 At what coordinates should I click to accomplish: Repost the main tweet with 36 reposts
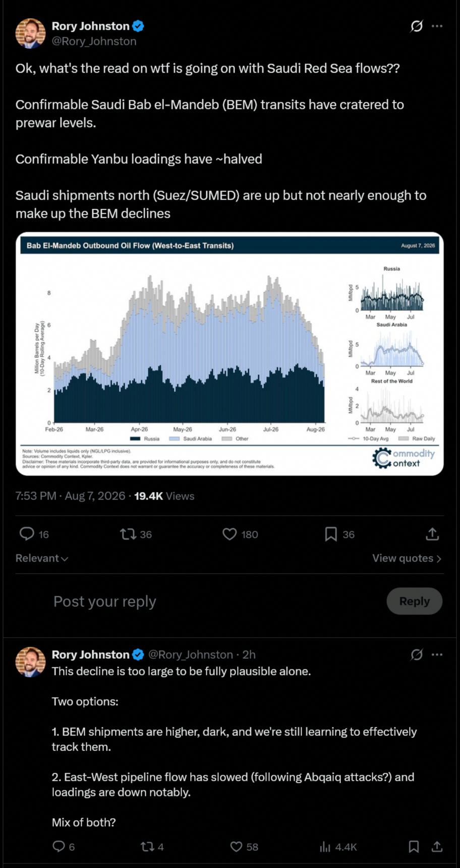coord(128,534)
